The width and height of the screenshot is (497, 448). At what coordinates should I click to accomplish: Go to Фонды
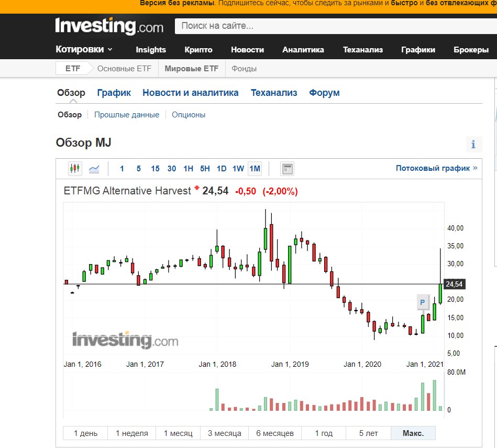(x=244, y=69)
